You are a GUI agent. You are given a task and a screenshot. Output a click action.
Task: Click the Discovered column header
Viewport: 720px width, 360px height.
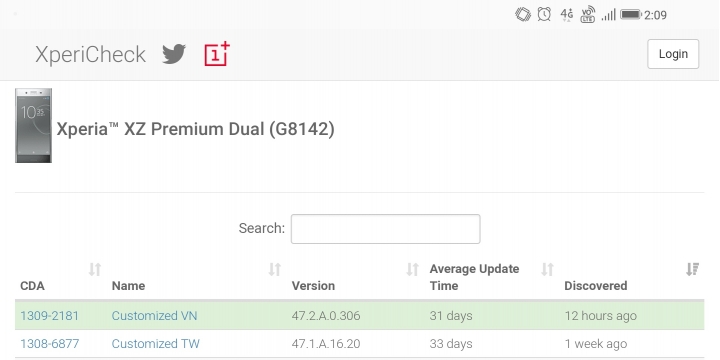[x=596, y=286]
